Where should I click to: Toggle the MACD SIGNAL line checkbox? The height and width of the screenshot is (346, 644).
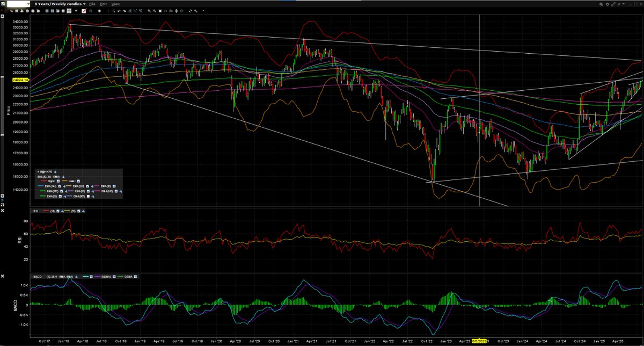114,277
